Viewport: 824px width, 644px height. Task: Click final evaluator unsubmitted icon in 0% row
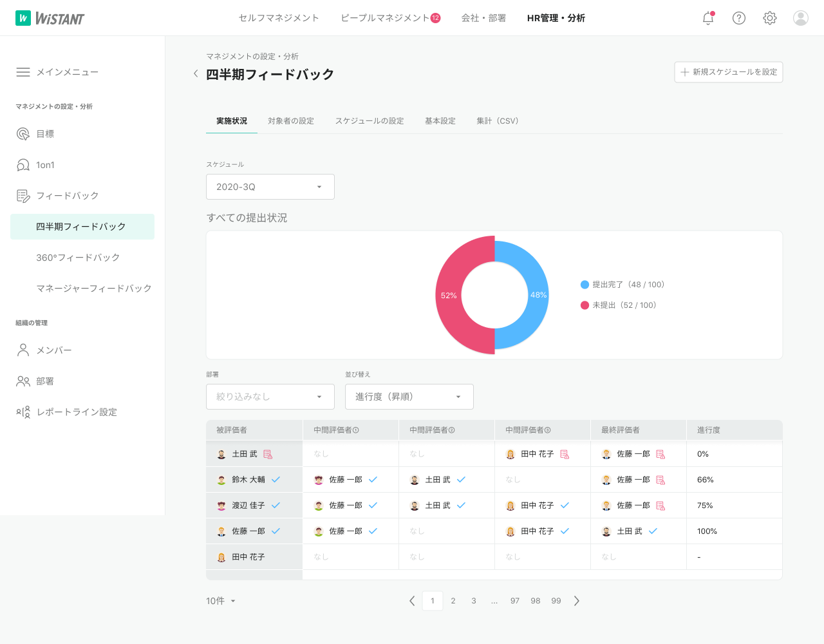[x=660, y=454]
